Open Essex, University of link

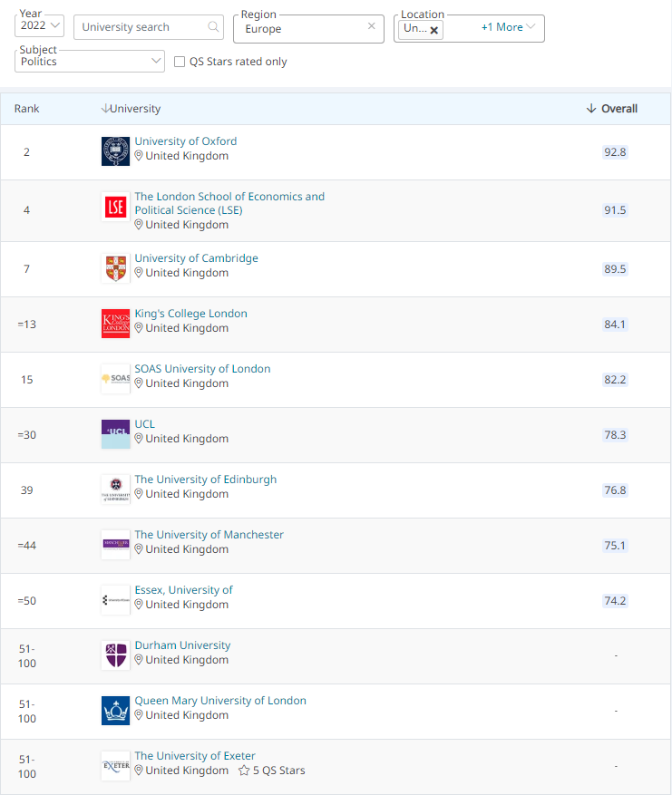coord(183,589)
